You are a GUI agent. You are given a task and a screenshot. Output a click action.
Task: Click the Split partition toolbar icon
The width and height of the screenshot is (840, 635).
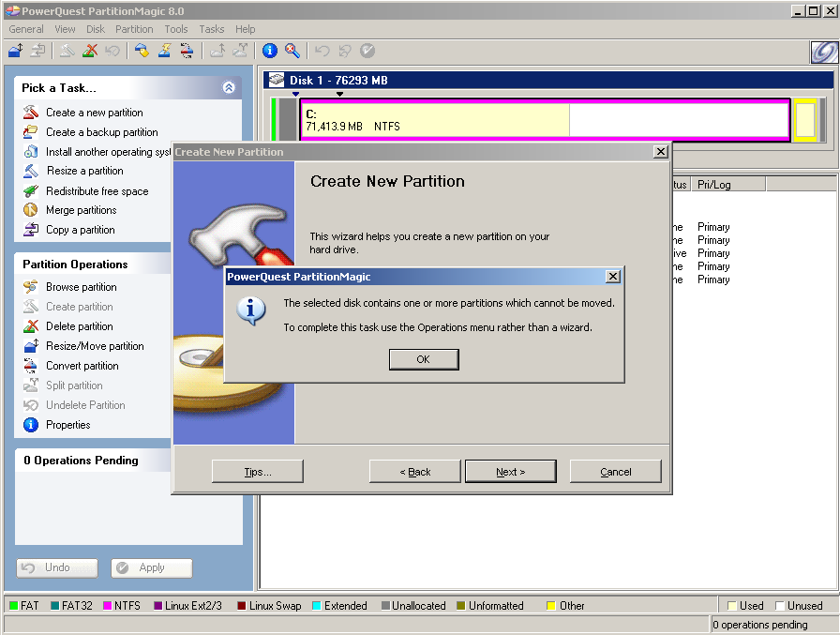[x=239, y=51]
